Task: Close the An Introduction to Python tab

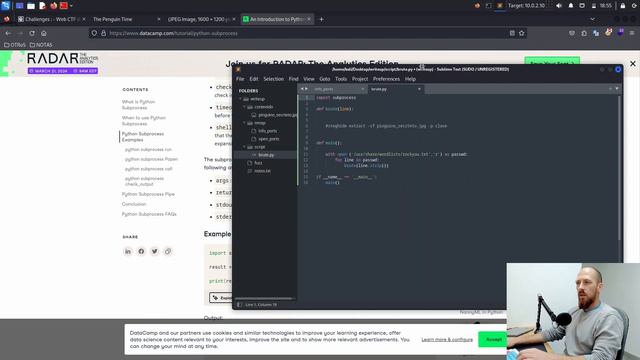Action: (309, 19)
